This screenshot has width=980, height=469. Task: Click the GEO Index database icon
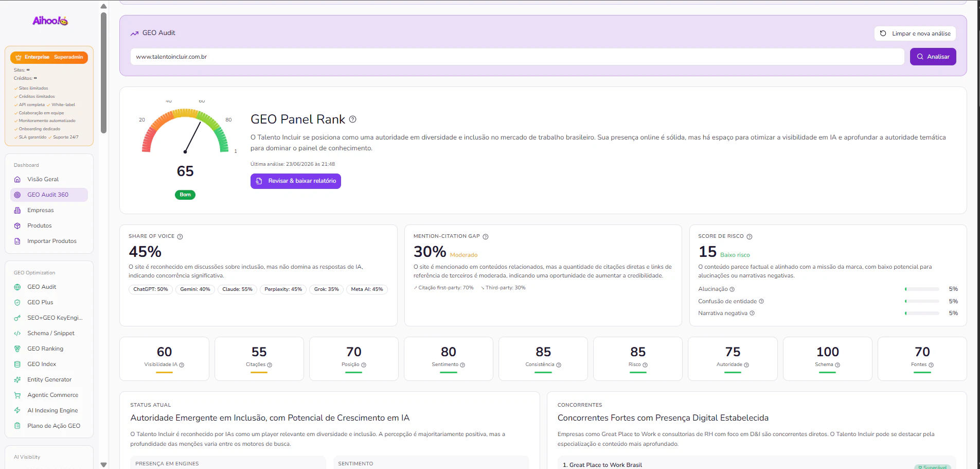click(x=17, y=364)
